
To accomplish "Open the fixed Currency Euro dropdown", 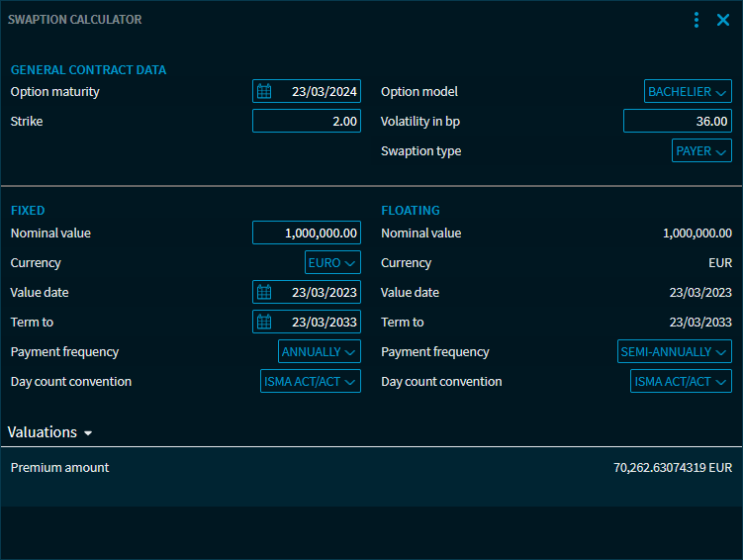I will [332, 263].
